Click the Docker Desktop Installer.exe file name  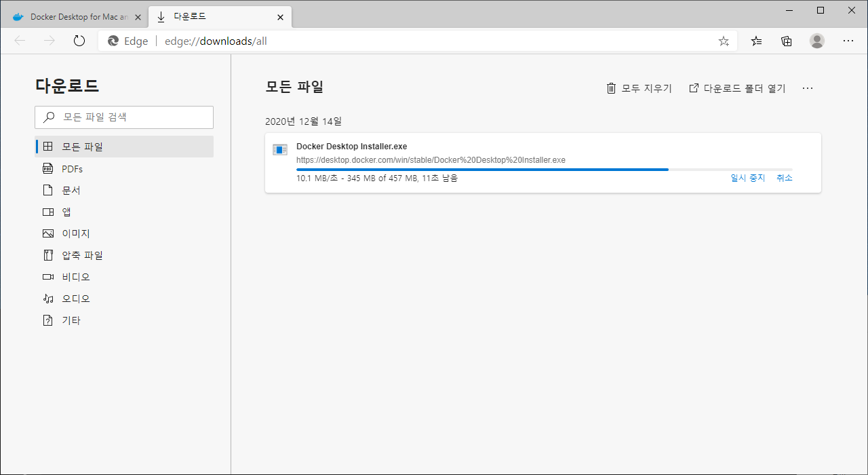point(351,147)
